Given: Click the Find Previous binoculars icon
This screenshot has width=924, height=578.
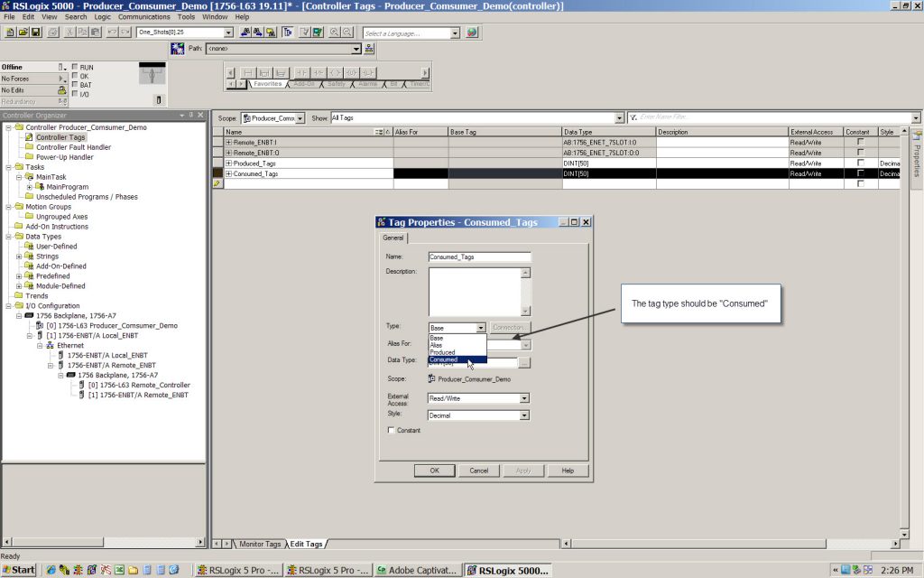Looking at the screenshot, I should point(245,33).
